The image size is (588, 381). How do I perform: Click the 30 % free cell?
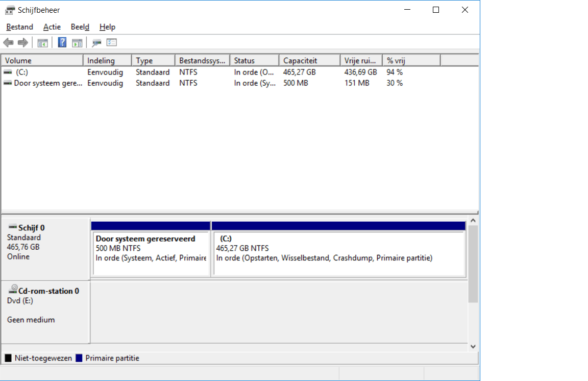click(395, 83)
